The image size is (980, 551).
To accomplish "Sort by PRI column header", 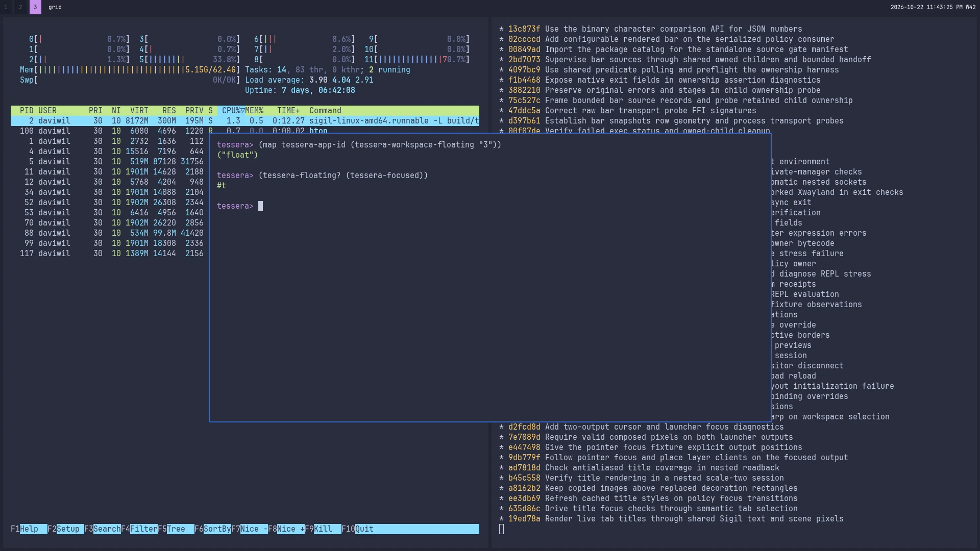I will (95, 111).
